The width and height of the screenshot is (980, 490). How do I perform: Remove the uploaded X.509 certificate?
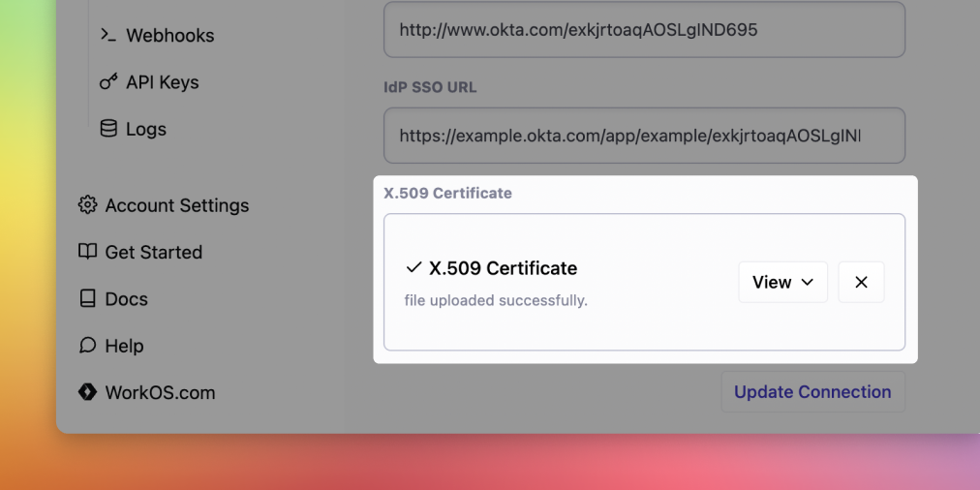coord(861,282)
